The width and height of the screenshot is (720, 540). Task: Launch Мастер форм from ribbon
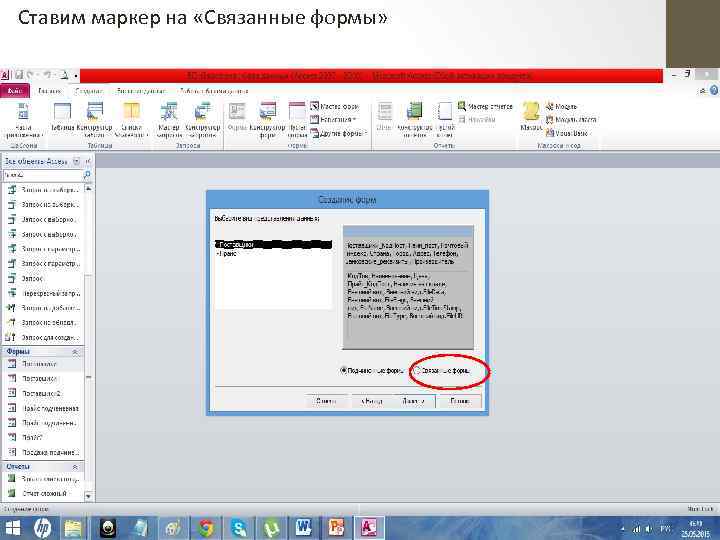[x=335, y=107]
